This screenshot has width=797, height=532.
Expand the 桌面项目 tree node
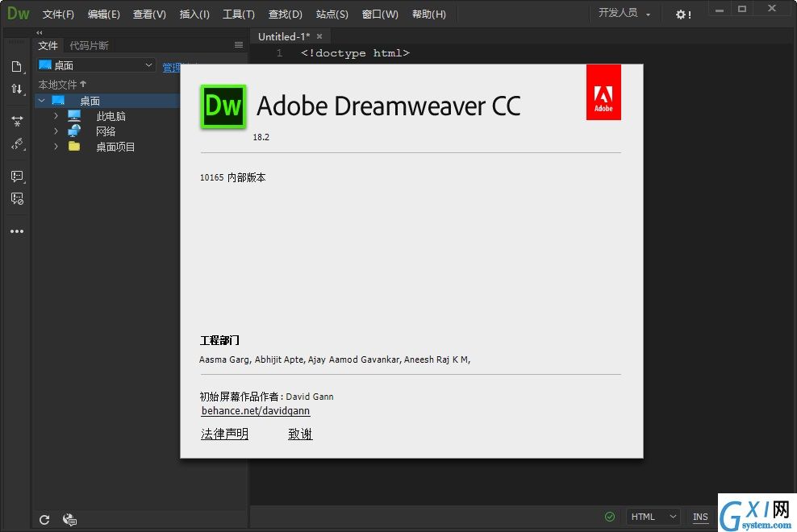pos(56,147)
